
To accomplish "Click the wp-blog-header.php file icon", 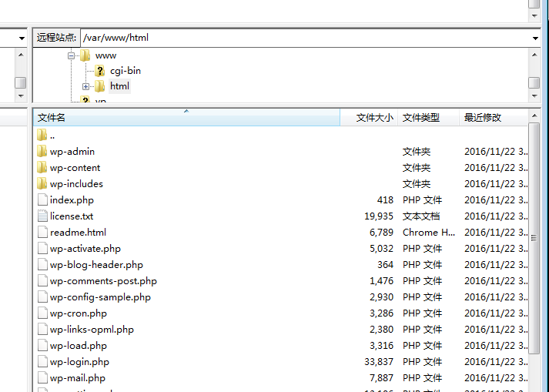I will 42,264.
